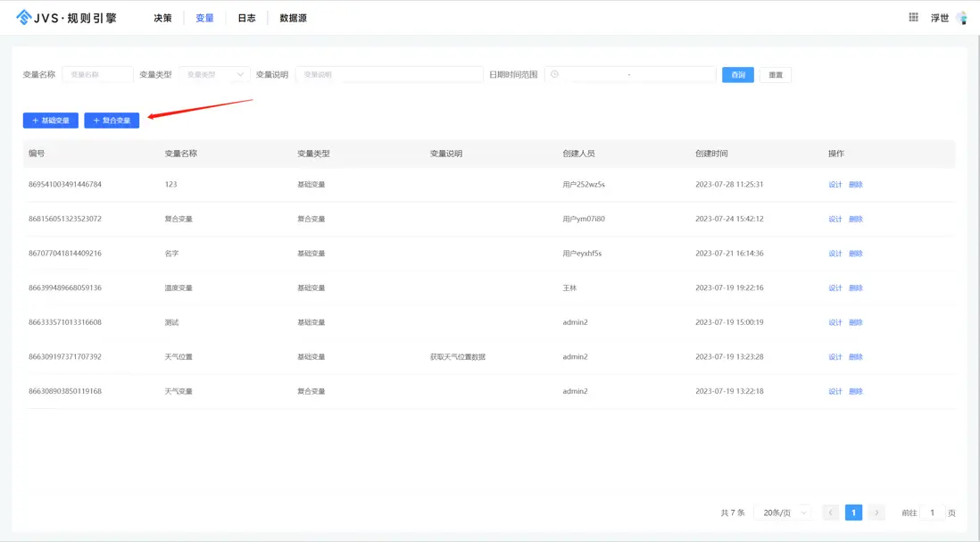Open 设计 for the 名字 variable
Screen dimensions: 980x542
point(835,254)
